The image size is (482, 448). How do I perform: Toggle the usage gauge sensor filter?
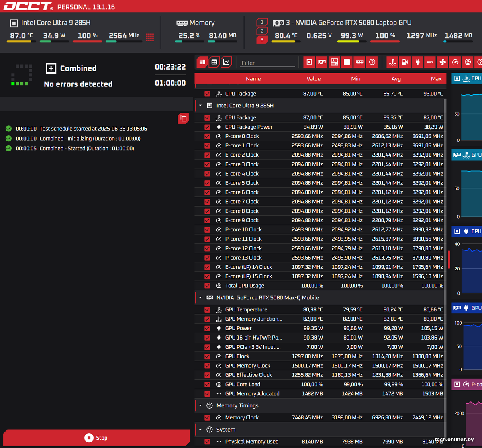(x=468, y=62)
